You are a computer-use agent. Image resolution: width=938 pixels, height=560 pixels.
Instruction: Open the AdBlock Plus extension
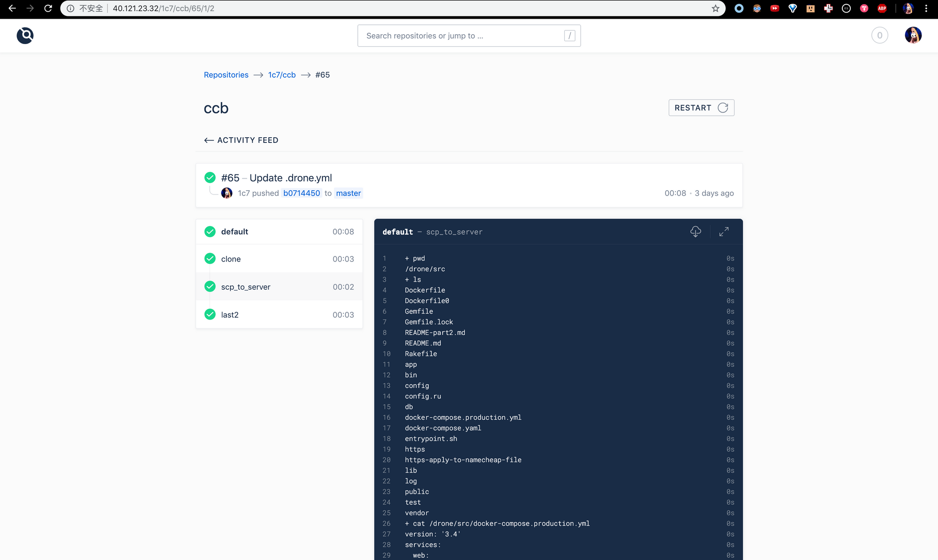pos(882,8)
